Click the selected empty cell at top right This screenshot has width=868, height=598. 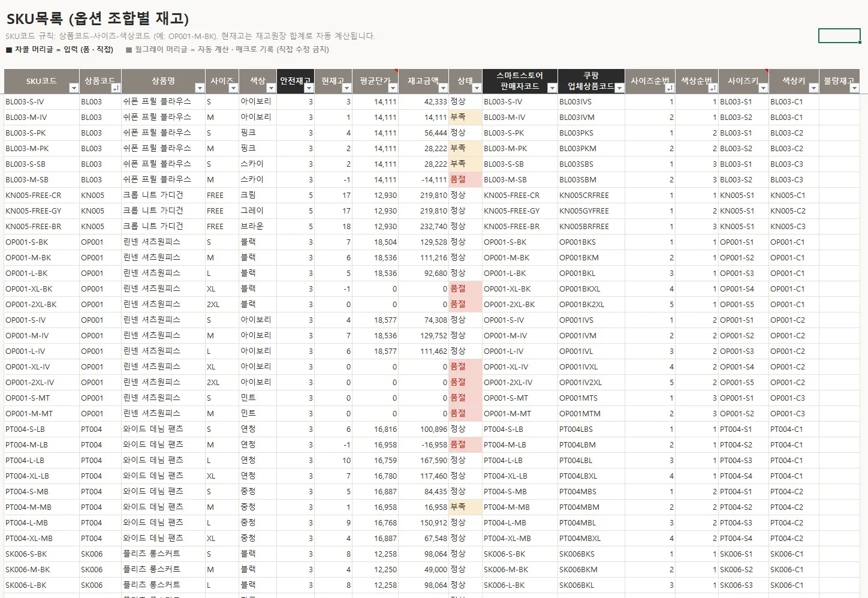(839, 36)
